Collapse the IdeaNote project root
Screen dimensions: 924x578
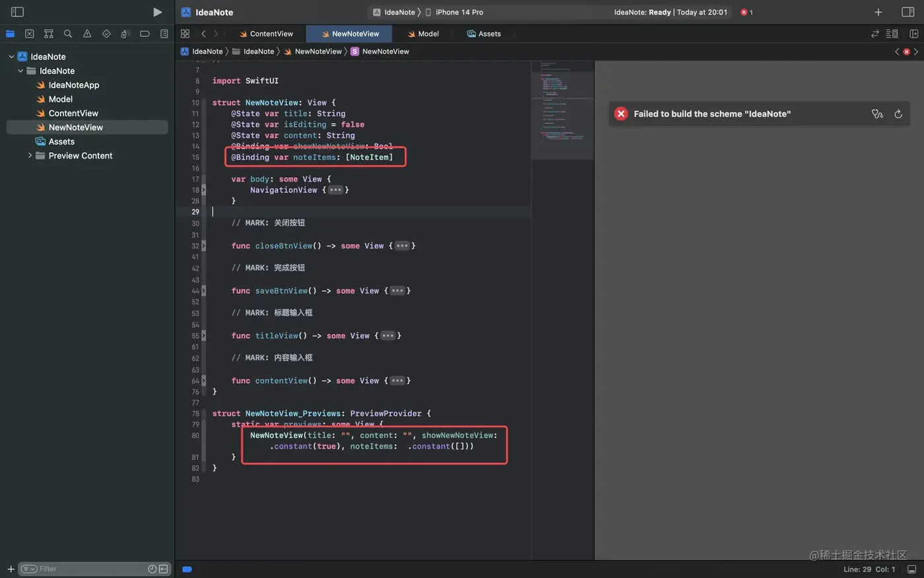click(x=11, y=57)
